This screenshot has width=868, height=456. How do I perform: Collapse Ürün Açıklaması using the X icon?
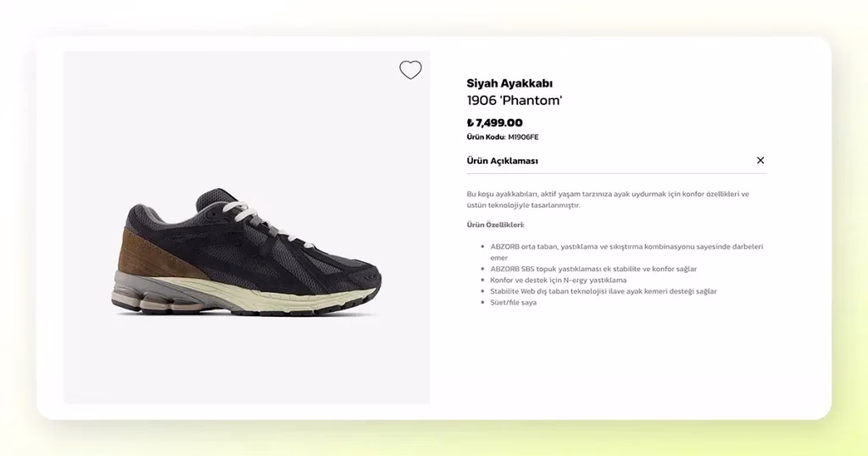click(760, 160)
